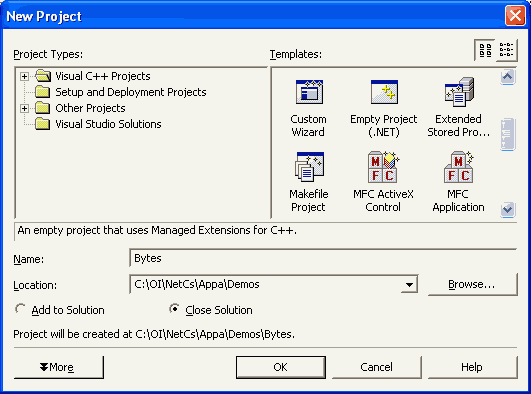Screen dimensions: 531x394
Task: Click the 'Makefile Project' caption
Action: (x=309, y=200)
